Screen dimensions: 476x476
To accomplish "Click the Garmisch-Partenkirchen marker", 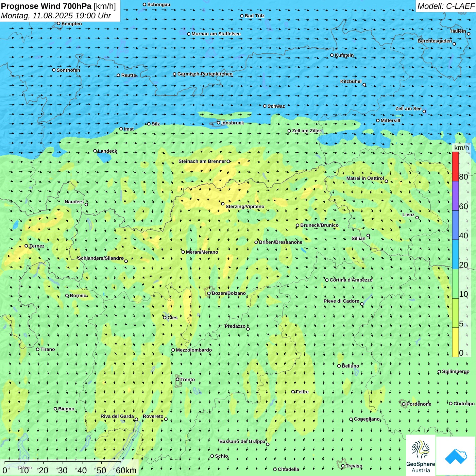I will coord(174,74).
